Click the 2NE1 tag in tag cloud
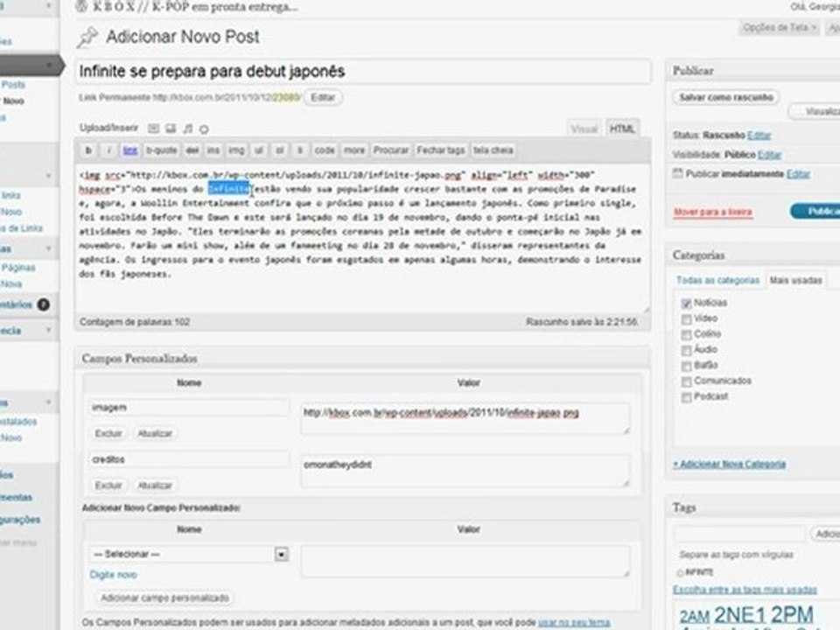The image size is (840, 630). (x=738, y=614)
